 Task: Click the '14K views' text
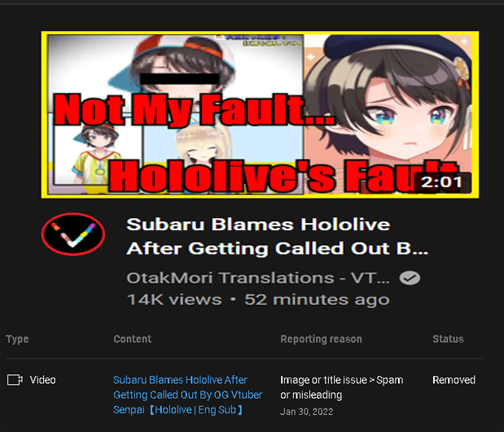[x=174, y=299]
